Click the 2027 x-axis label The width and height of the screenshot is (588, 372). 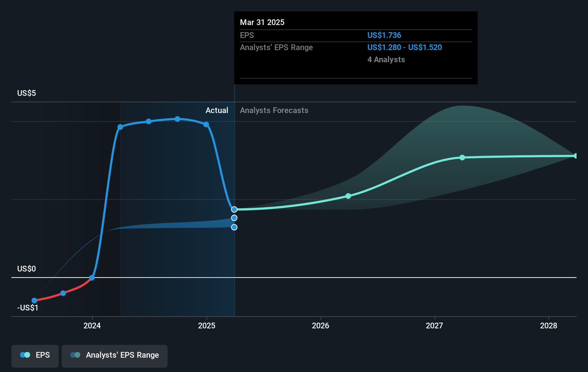click(434, 325)
